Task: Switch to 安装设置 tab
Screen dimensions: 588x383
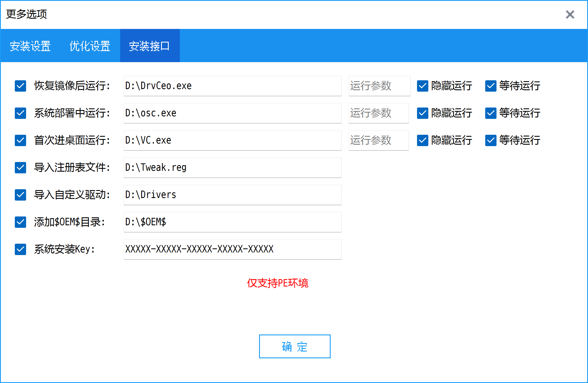Action: coord(30,46)
